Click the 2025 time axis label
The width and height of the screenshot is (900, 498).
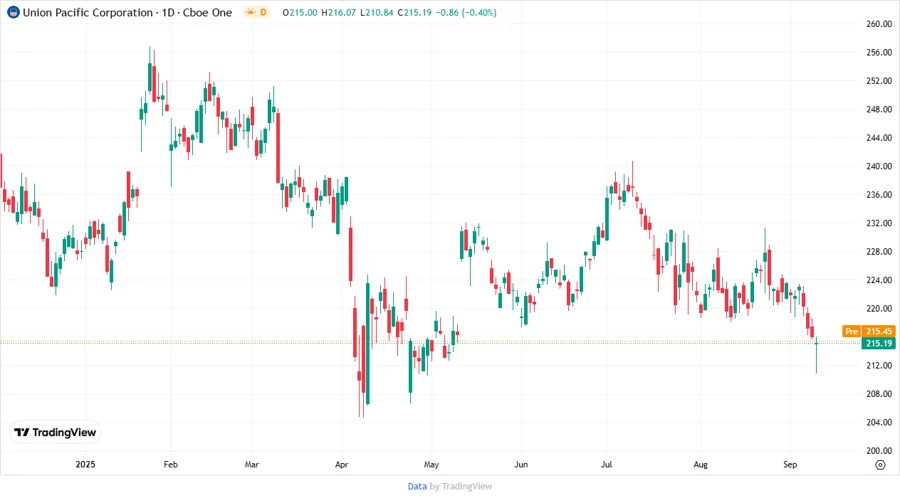click(x=86, y=465)
